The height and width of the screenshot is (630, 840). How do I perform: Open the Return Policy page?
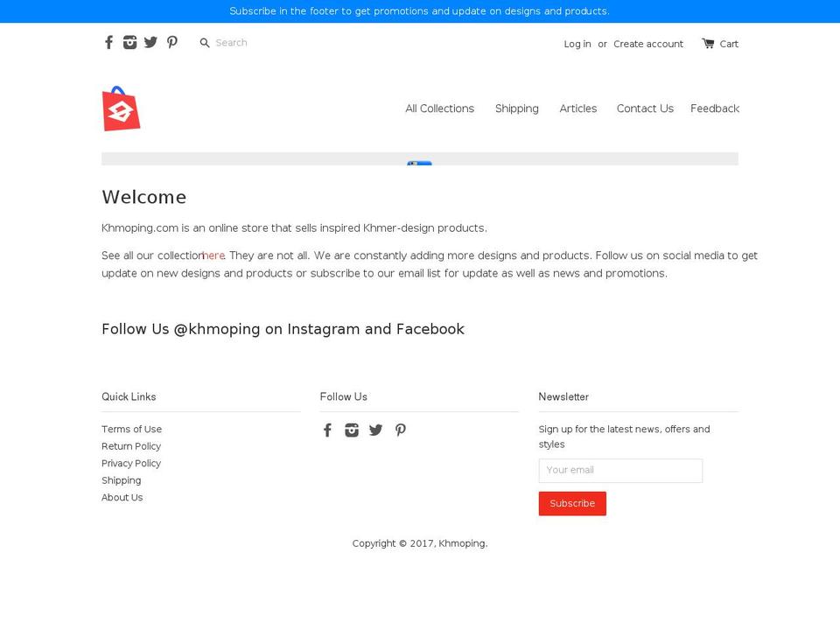pos(131,446)
